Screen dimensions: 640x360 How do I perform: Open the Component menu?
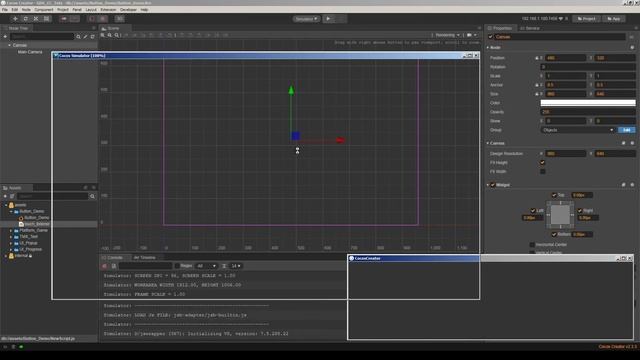44,9
